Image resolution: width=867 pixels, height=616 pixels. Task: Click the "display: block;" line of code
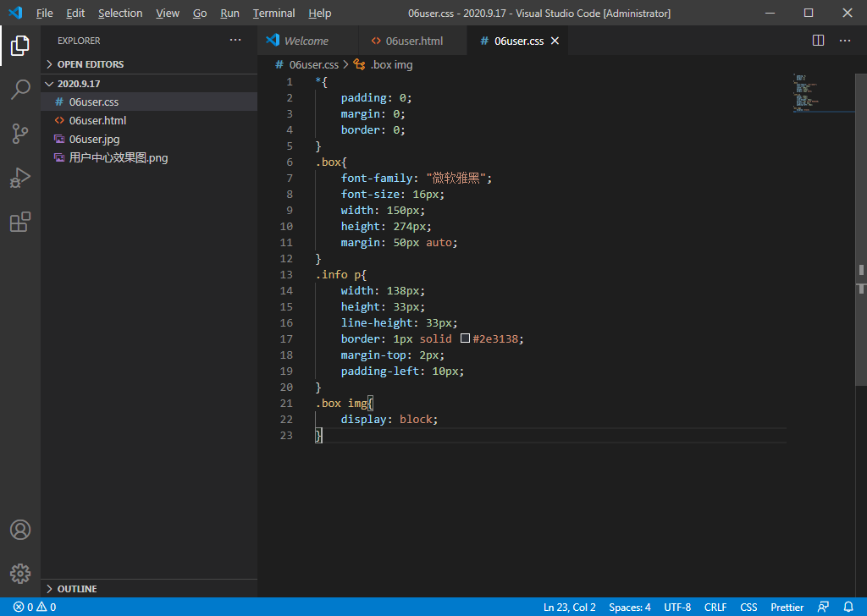tap(389, 419)
